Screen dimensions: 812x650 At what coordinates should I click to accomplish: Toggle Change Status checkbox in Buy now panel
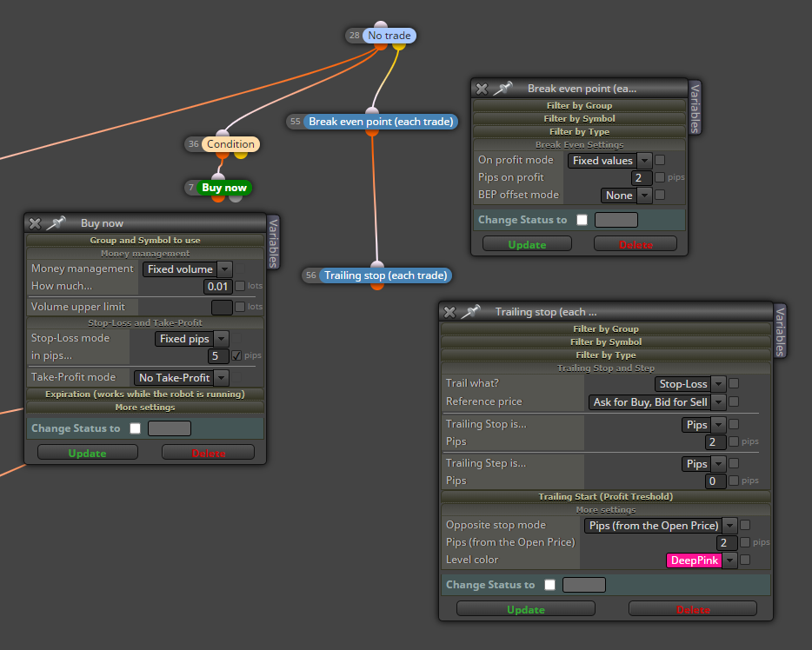click(135, 428)
